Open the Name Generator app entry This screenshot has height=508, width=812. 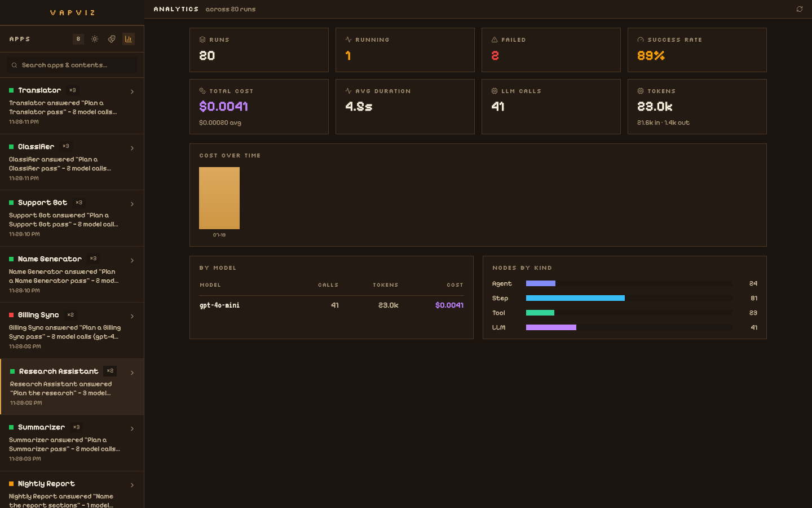point(72,274)
